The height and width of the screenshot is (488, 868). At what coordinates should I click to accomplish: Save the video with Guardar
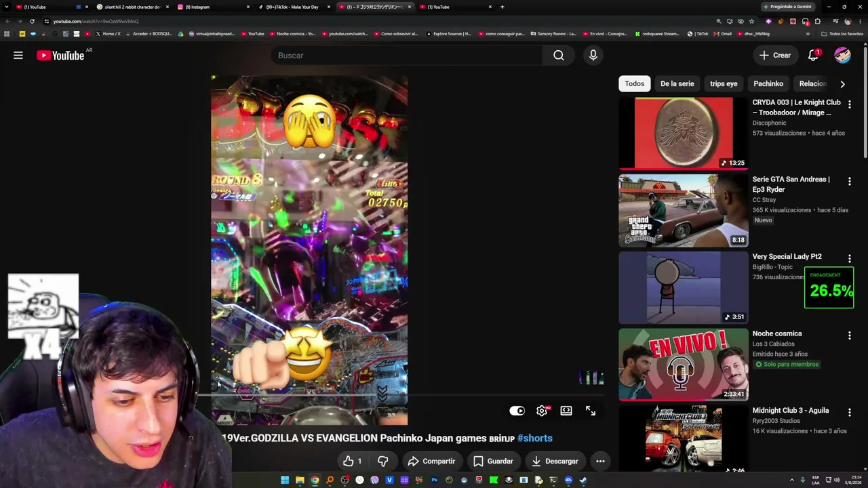[x=493, y=462]
